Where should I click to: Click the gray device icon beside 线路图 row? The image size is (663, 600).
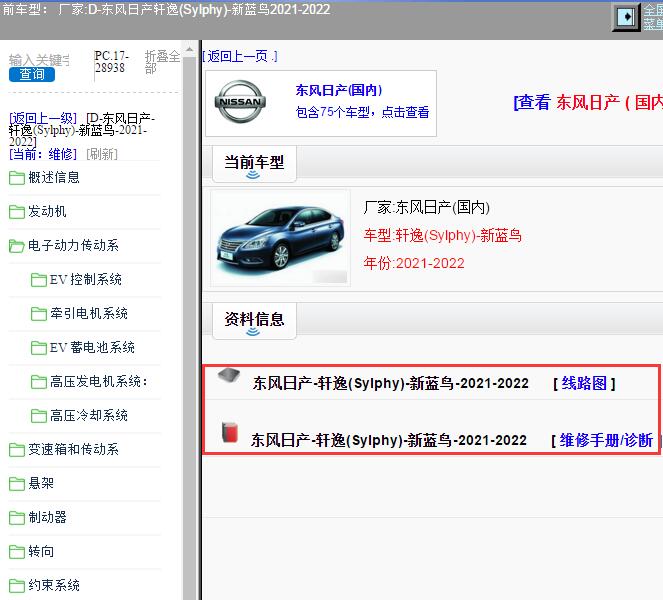[229, 375]
